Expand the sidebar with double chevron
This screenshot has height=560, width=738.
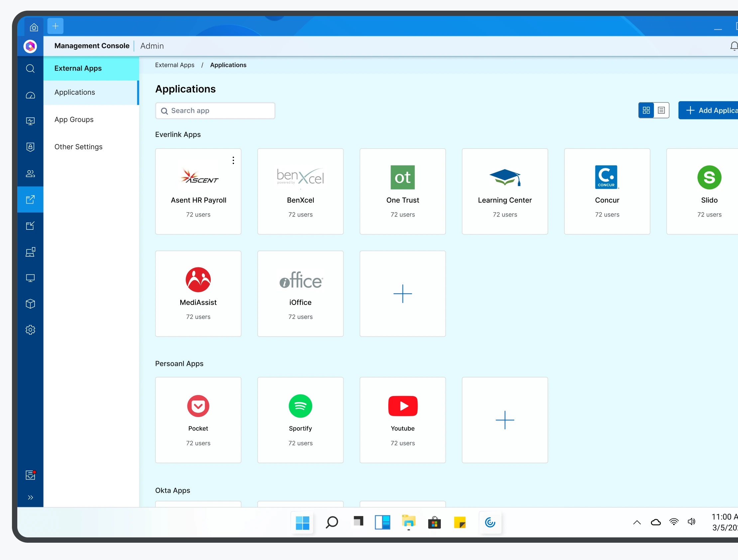tap(30, 497)
